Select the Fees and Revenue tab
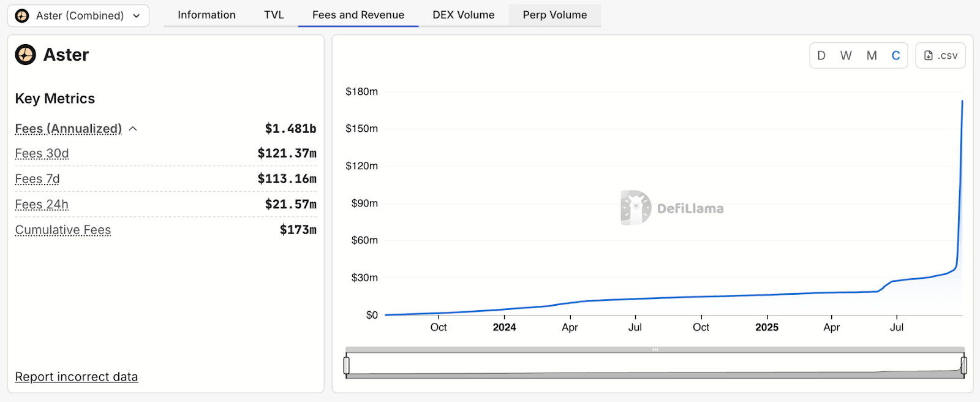This screenshot has width=980, height=402. click(358, 15)
